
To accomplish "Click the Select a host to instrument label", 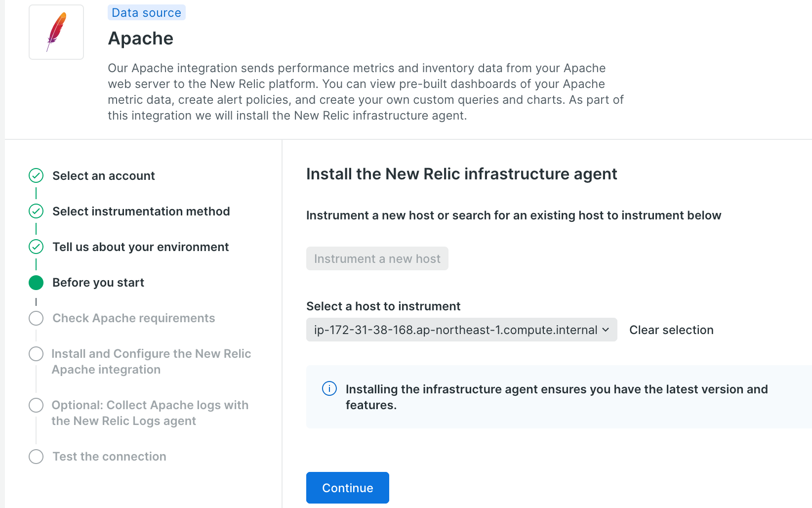I will point(383,306).
